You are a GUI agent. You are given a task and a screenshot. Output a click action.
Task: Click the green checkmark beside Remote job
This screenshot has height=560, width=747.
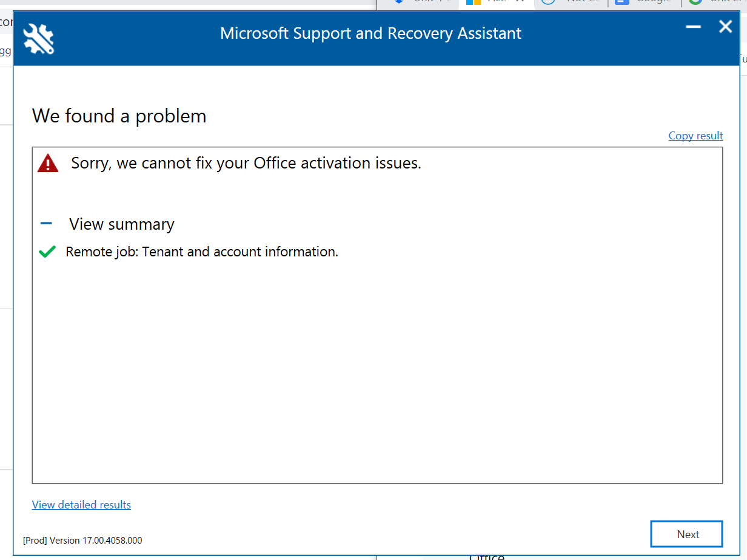47,252
